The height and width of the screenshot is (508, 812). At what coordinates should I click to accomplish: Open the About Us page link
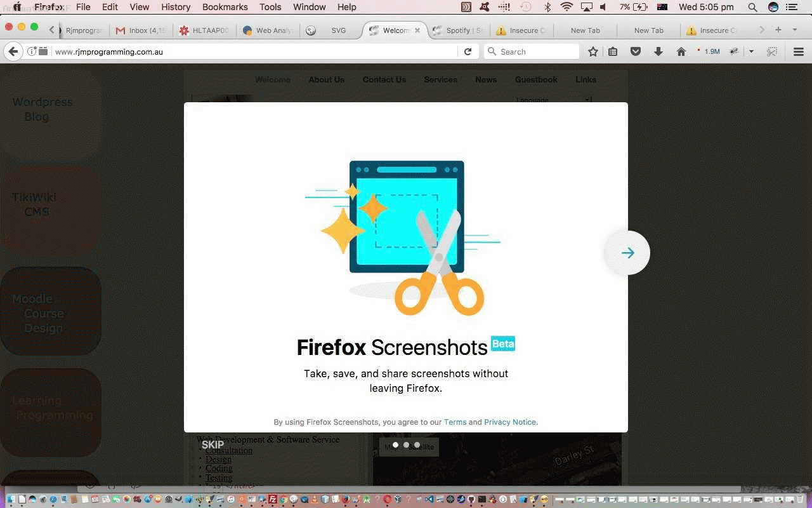pos(327,79)
